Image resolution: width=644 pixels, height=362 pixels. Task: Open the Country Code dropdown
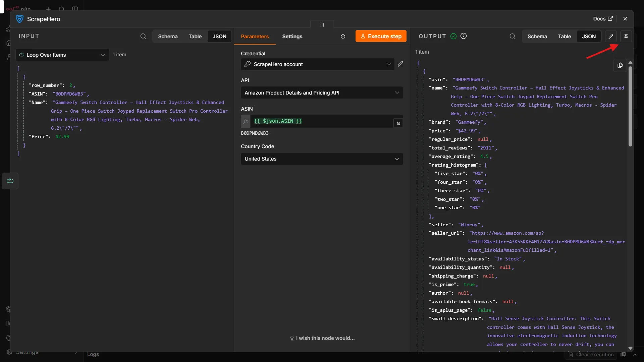[x=322, y=159]
